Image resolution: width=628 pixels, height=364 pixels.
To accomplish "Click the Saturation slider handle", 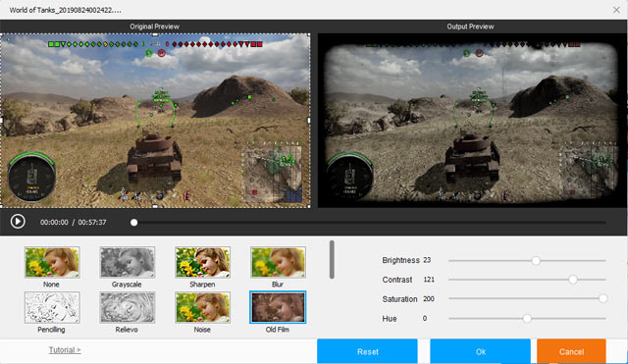I will tap(602, 298).
